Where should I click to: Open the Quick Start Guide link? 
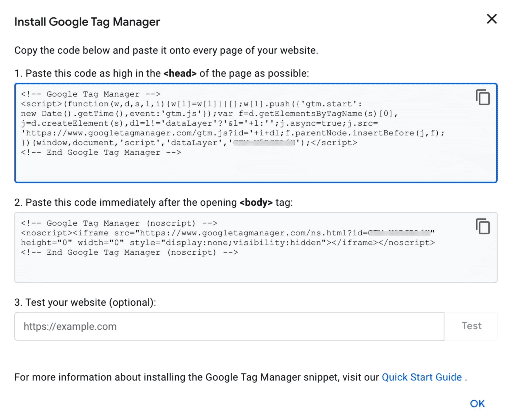coord(422,377)
